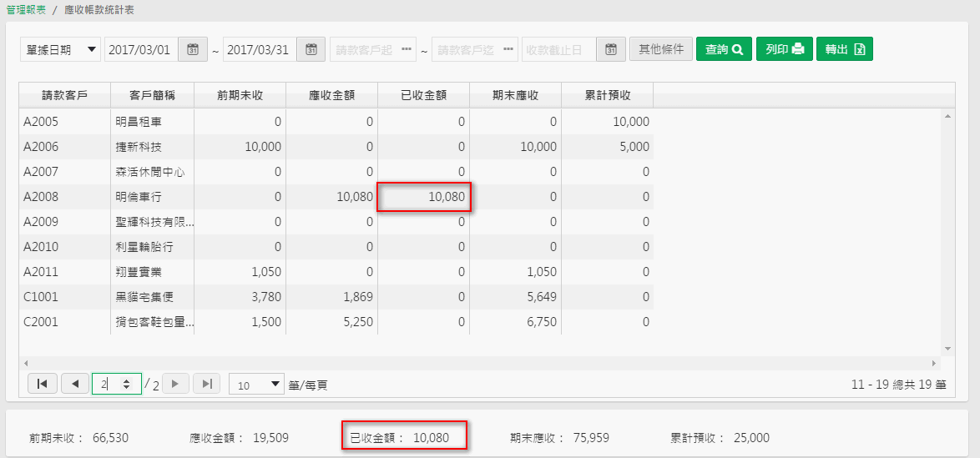Click the 1,869 應收金額 cell
The height and width of the screenshot is (458, 980).
(332, 297)
